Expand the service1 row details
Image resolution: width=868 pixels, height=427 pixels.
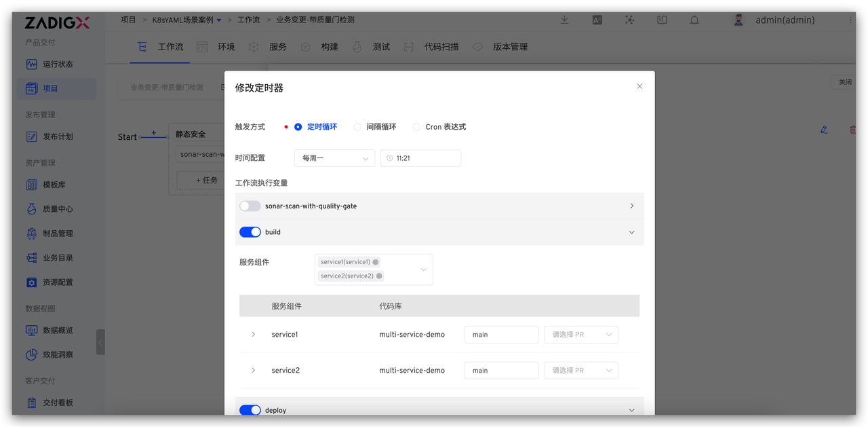[253, 334]
